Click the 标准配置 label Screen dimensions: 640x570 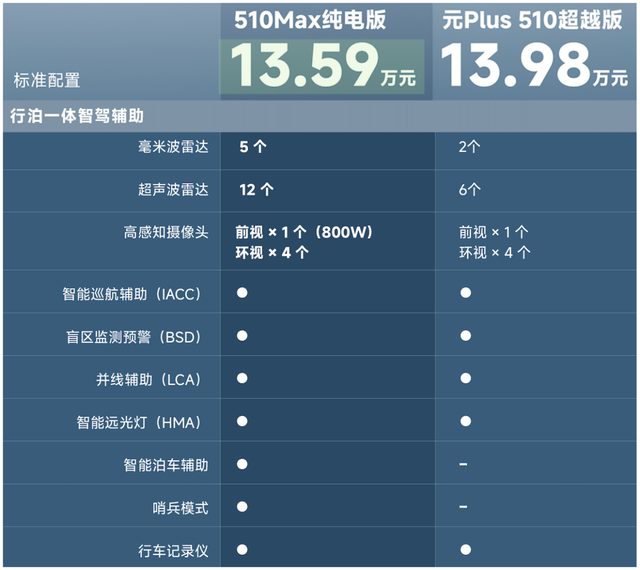coord(47,80)
